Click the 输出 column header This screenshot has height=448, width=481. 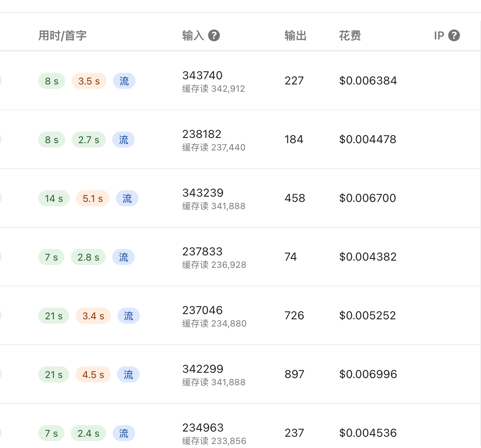click(x=296, y=36)
